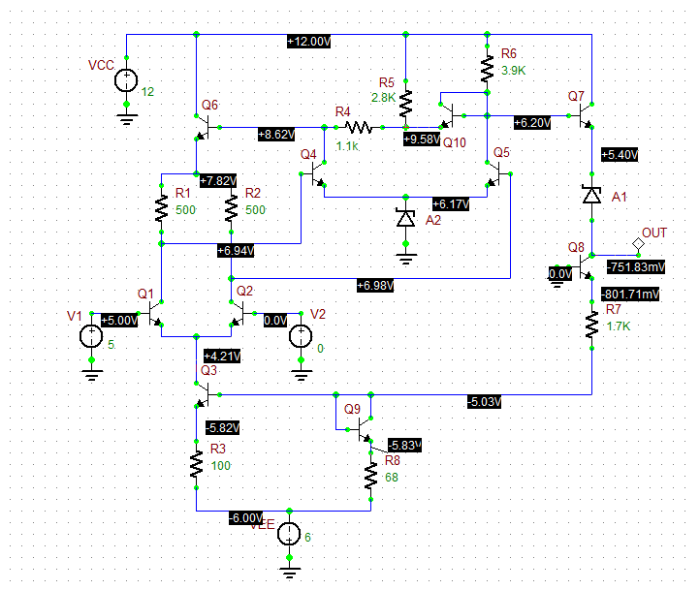This screenshot has height=590, width=700.
Task: Select the +4.21V node voltage label
Action: (222, 357)
